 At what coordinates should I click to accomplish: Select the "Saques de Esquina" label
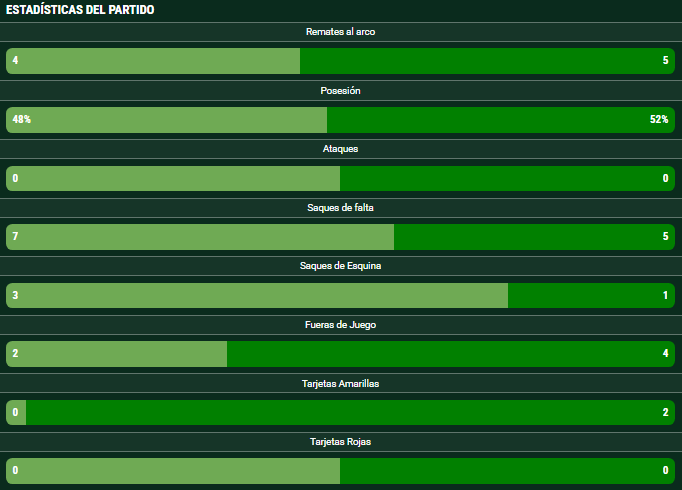[x=340, y=266]
